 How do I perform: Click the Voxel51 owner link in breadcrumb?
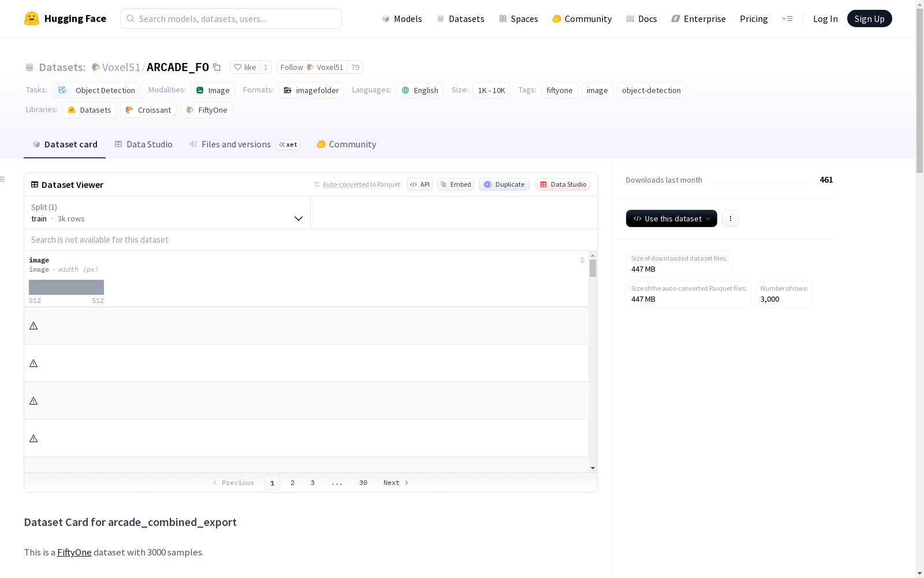click(121, 67)
